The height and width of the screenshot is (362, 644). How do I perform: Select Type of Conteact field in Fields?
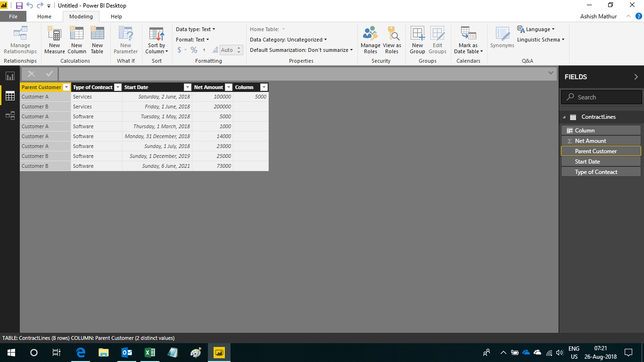(x=601, y=172)
